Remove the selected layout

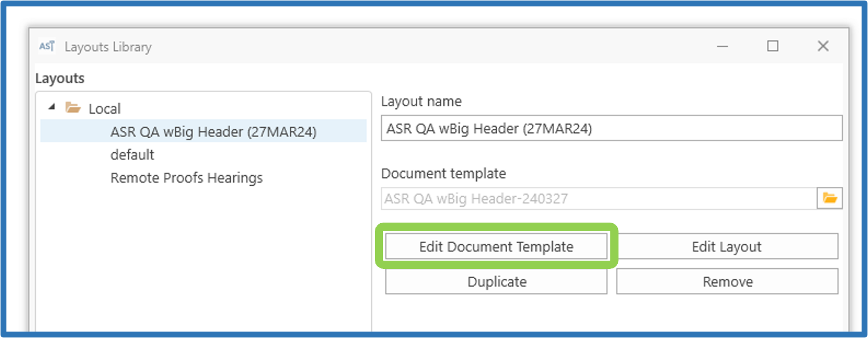727,282
